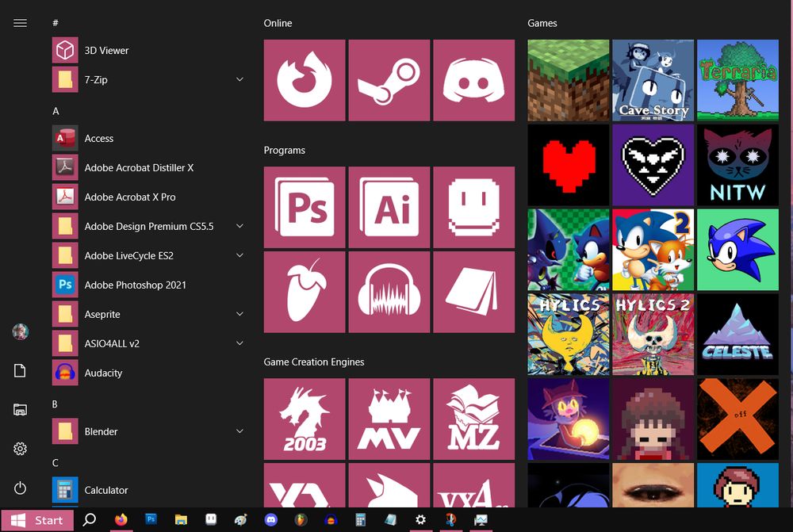Launch the RPG Maker 2003 tile
The height and width of the screenshot is (532, 793).
click(305, 419)
